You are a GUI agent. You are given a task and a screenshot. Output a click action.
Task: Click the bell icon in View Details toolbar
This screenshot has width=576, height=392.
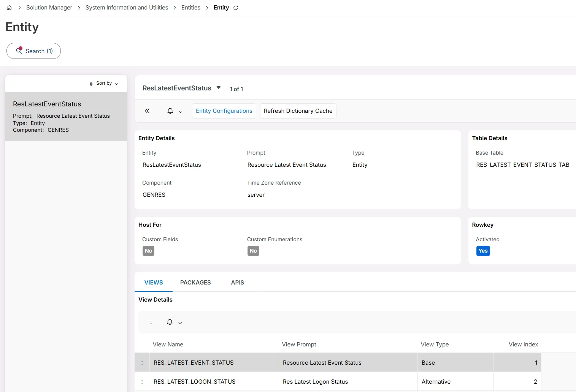(170, 322)
